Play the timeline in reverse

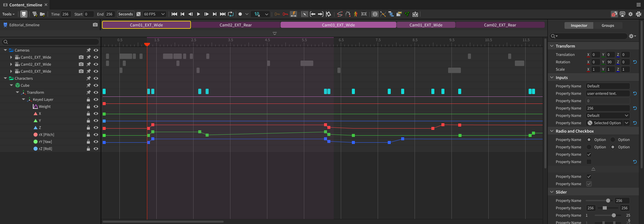coord(191,14)
